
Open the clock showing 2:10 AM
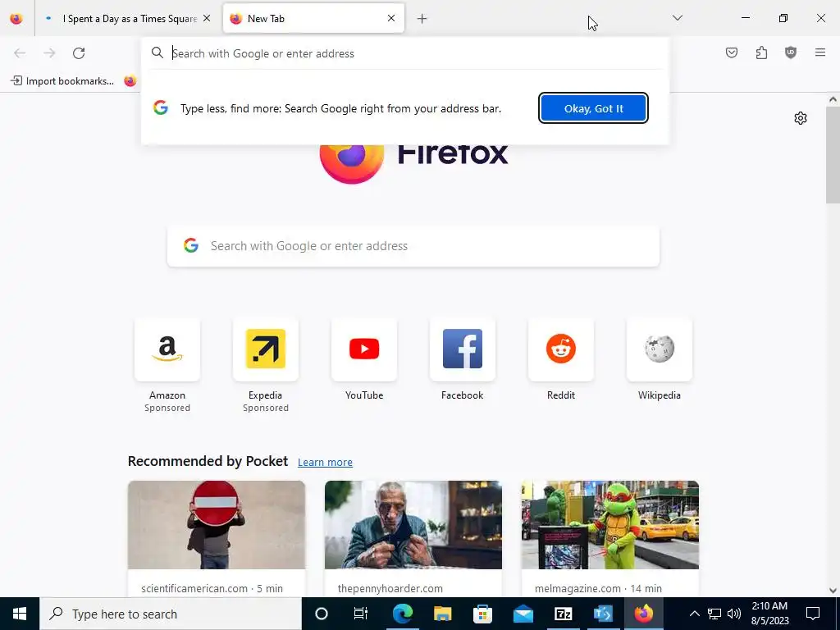coord(769,614)
